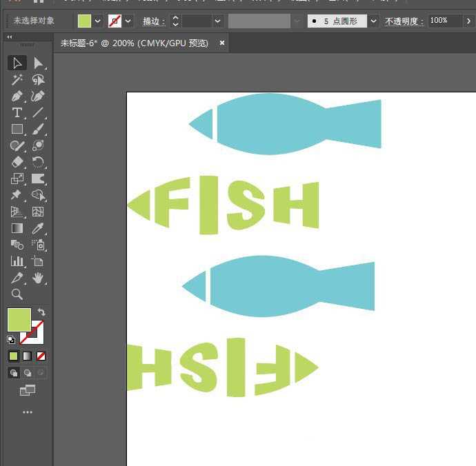Open the 5 点圆形 brush dropdown
The width and height of the screenshot is (476, 466).
[x=373, y=21]
